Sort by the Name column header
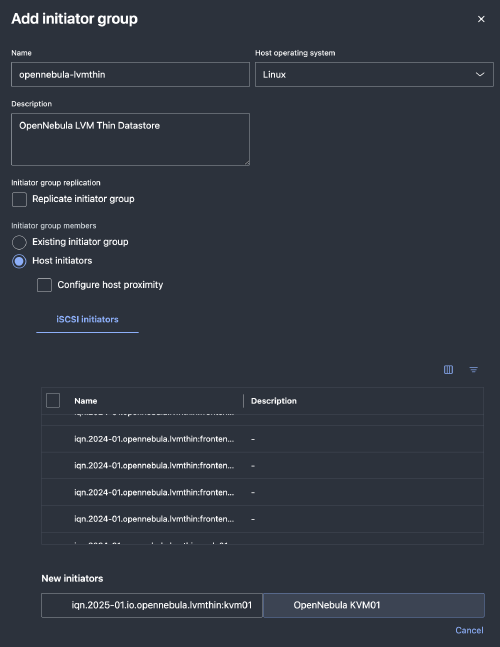Image resolution: width=500 pixels, height=647 pixels. point(86,401)
